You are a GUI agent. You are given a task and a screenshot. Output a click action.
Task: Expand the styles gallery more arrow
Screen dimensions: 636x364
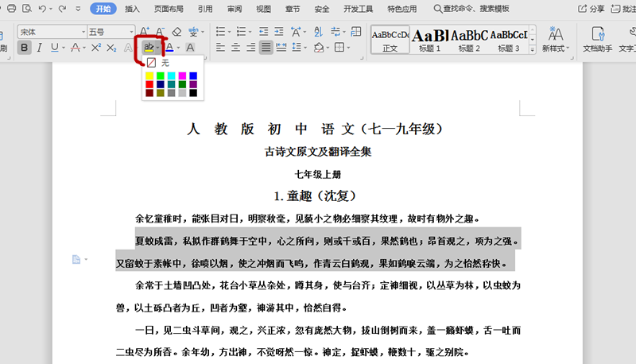coord(532,49)
